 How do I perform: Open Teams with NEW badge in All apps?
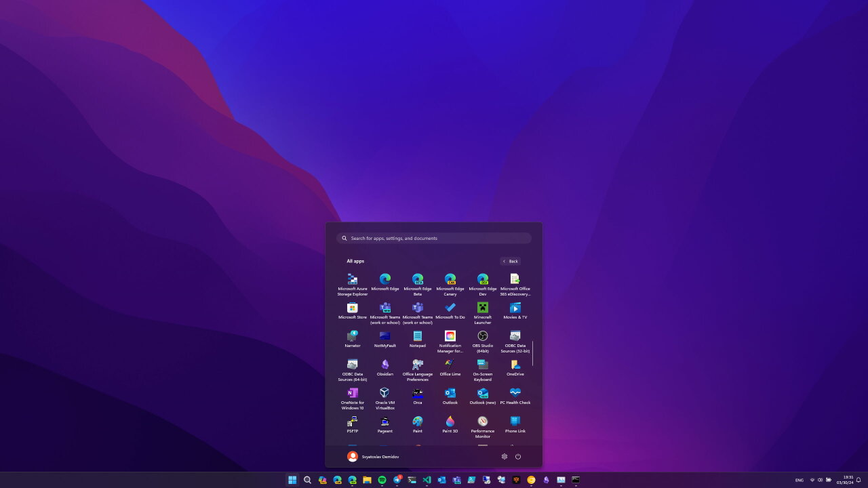pyautogui.click(x=385, y=313)
